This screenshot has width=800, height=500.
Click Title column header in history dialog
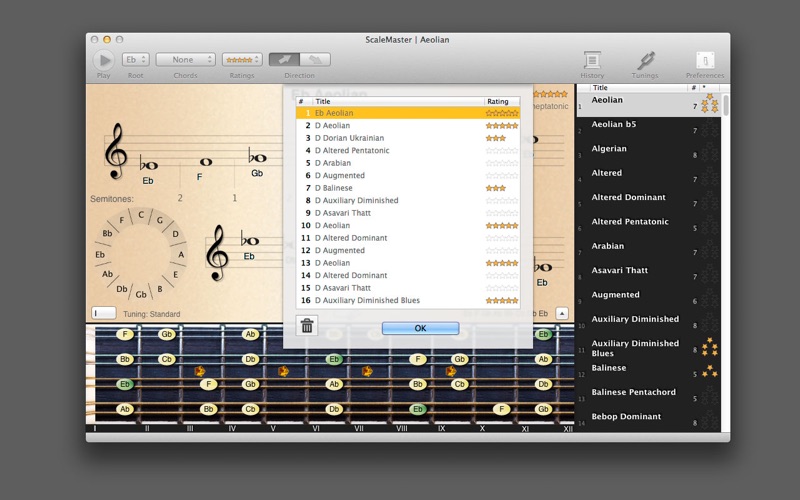[x=398, y=102]
